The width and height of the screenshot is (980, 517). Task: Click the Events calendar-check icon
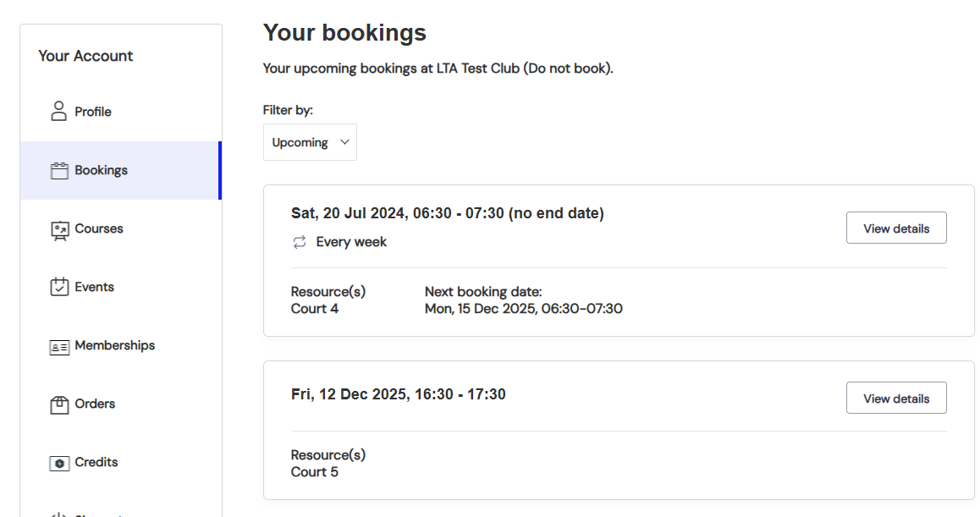pyautogui.click(x=59, y=287)
